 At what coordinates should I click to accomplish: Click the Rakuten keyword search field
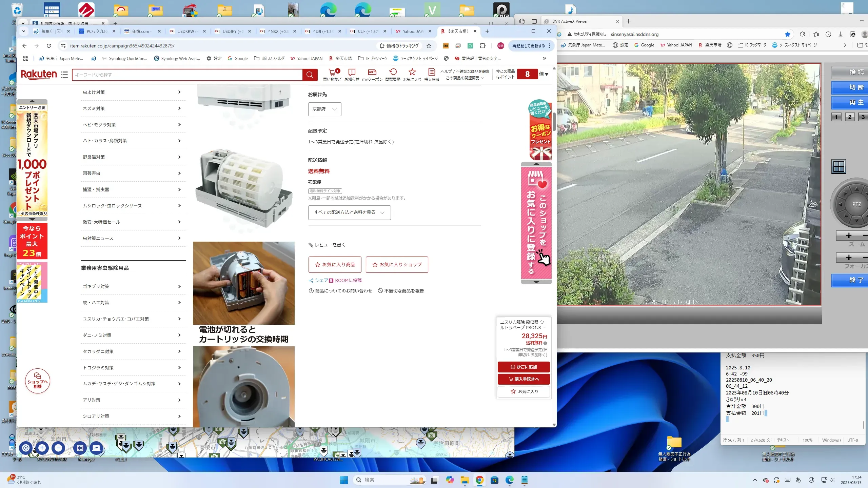pos(186,75)
